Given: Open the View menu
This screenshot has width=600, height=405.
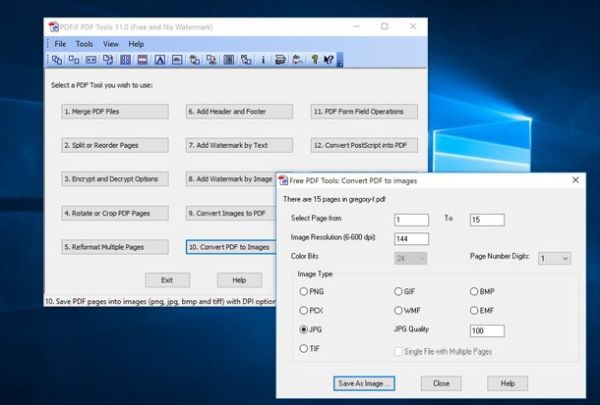Looking at the screenshot, I should pyautogui.click(x=110, y=44).
